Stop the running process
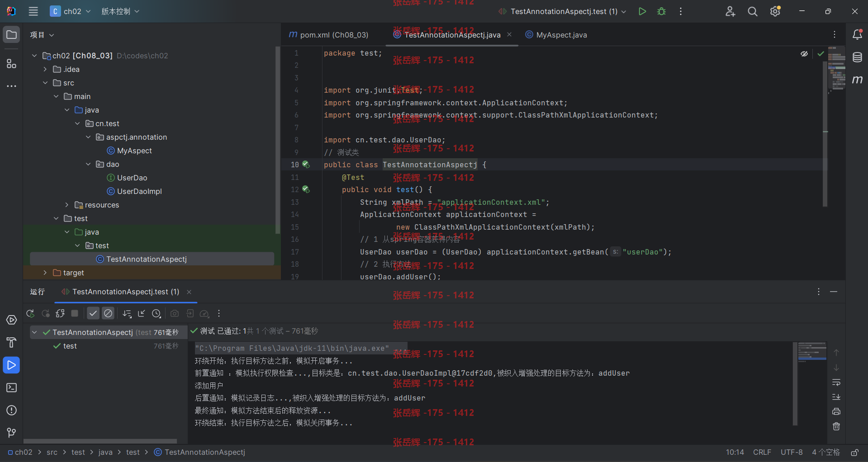The image size is (868, 462). pos(75,313)
